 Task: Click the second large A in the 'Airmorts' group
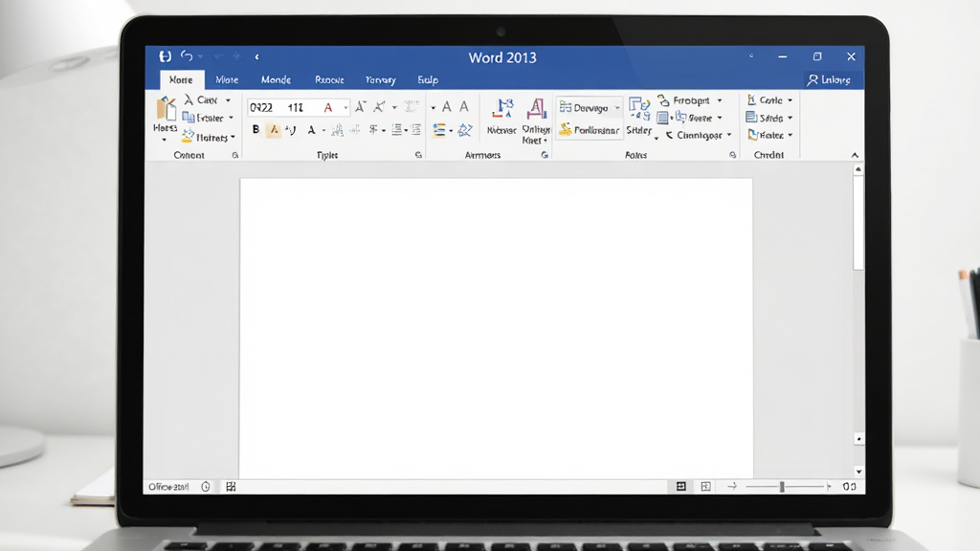464,107
